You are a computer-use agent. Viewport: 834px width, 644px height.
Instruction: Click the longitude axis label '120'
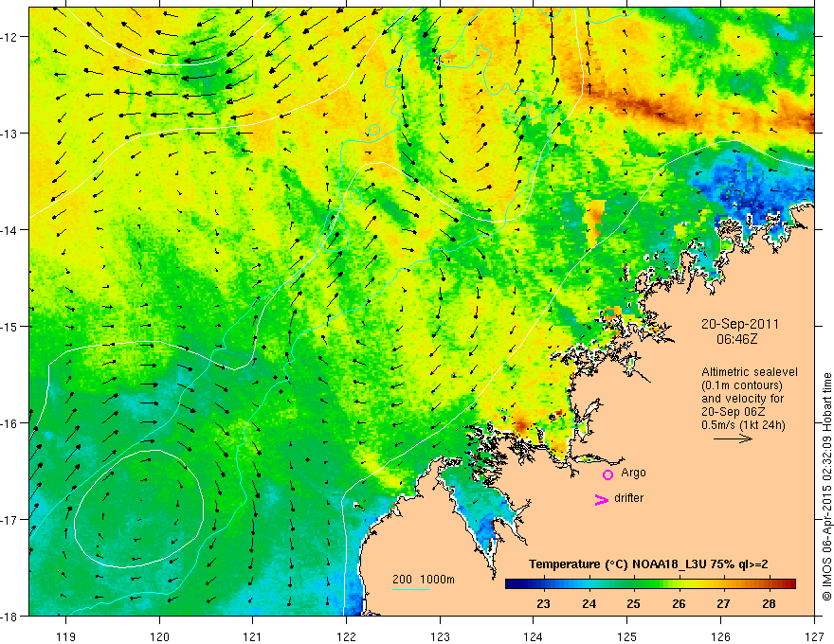159,636
